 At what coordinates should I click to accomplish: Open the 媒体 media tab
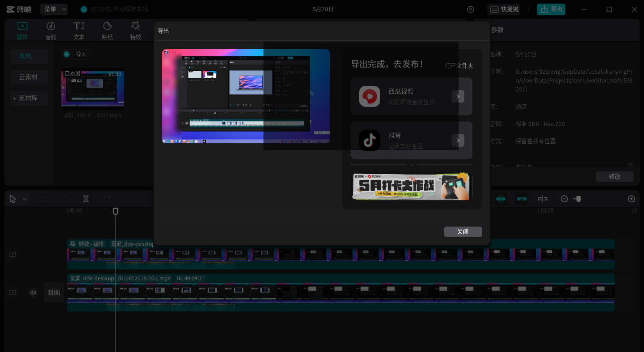[x=23, y=31]
